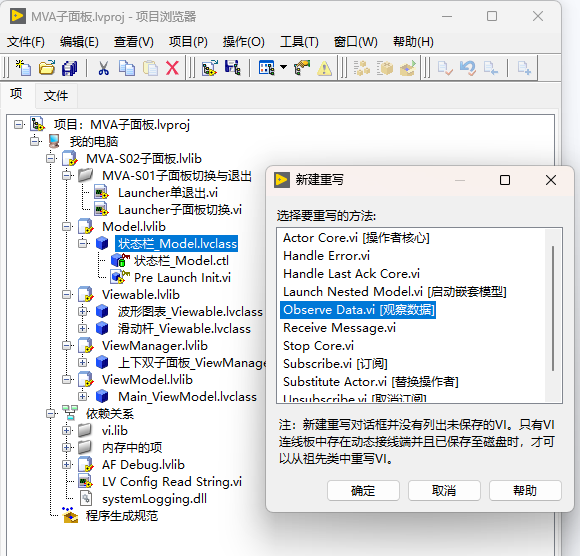Select 状态栏_Model.ctl in the tree
Image resolution: width=580 pixels, height=556 pixels.
pyautogui.click(x=181, y=261)
